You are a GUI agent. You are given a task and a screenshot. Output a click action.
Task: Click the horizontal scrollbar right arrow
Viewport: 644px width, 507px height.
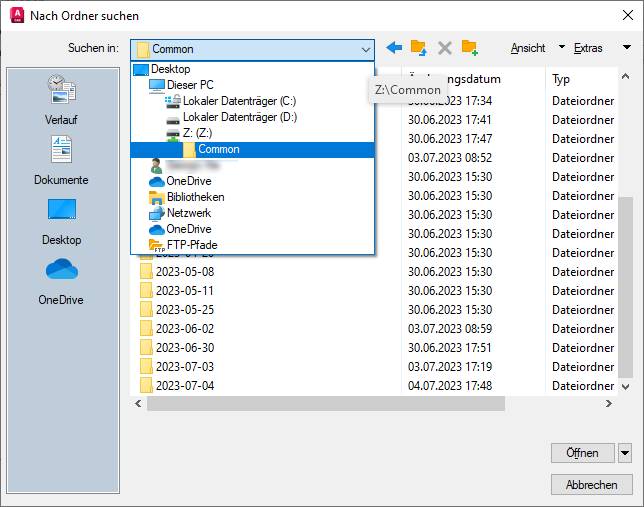pyautogui.click(x=609, y=404)
